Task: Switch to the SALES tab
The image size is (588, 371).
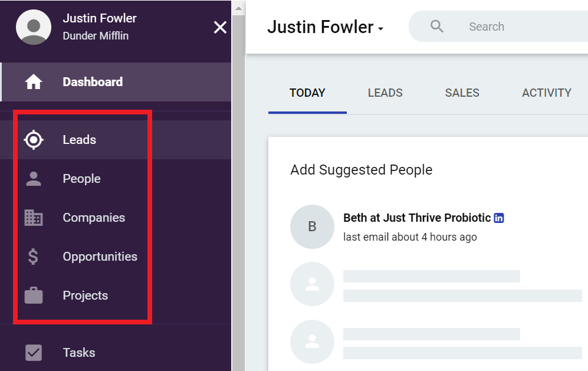Action: tap(462, 93)
